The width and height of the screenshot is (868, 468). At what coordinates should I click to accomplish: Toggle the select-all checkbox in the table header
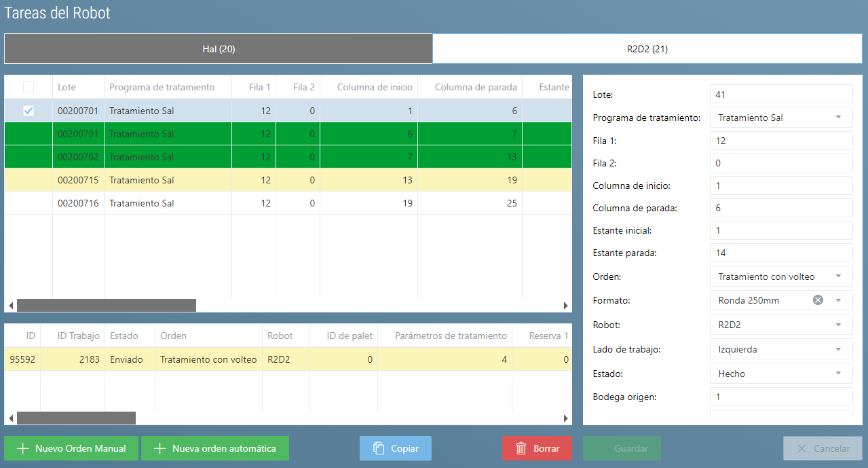click(29, 87)
